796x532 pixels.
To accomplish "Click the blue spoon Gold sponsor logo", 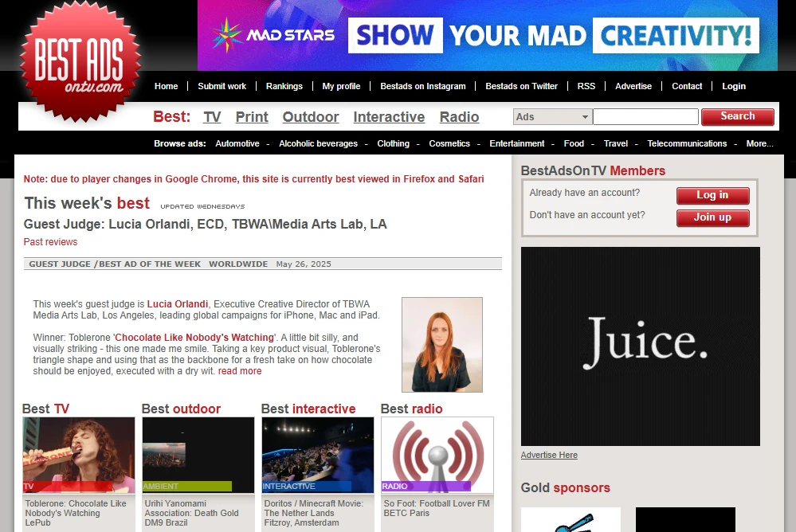I will (570, 522).
